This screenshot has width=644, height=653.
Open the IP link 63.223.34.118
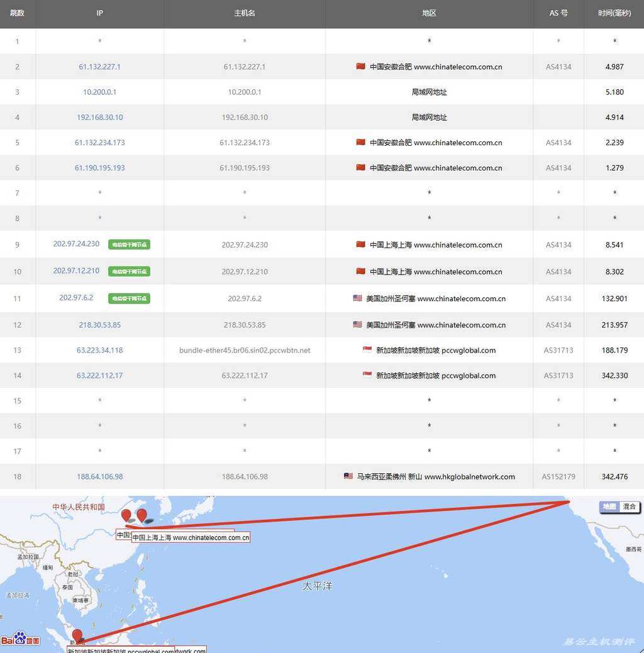pos(99,350)
